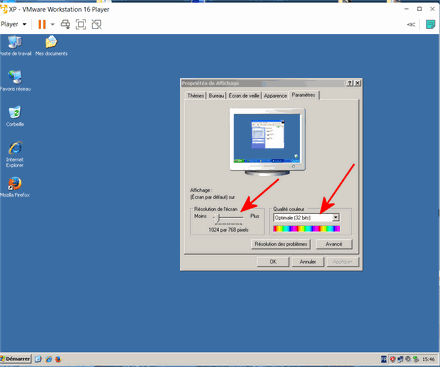Select the Favoris réseau icon
Image resolution: width=440 pixels, height=367 pixels.
15,81
